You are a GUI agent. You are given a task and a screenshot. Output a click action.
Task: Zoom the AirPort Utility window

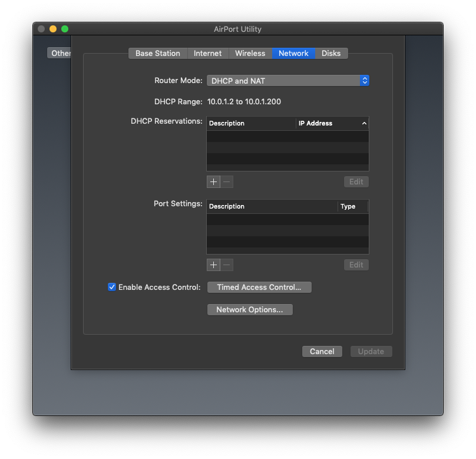pyautogui.click(x=65, y=29)
